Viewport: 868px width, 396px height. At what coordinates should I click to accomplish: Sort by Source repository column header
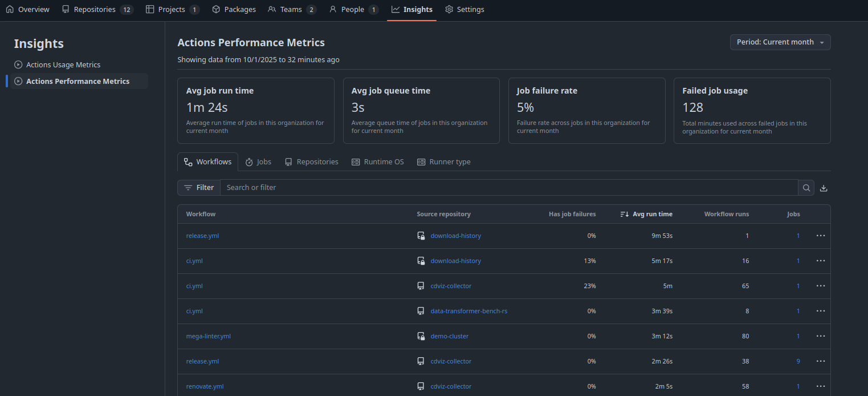coord(444,214)
